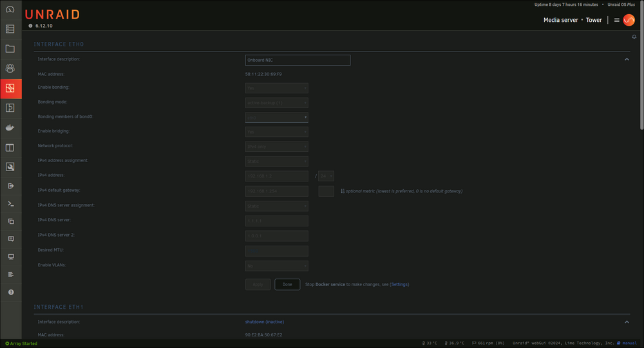Click the gateway metric input box
The image size is (644, 348).
click(326, 191)
